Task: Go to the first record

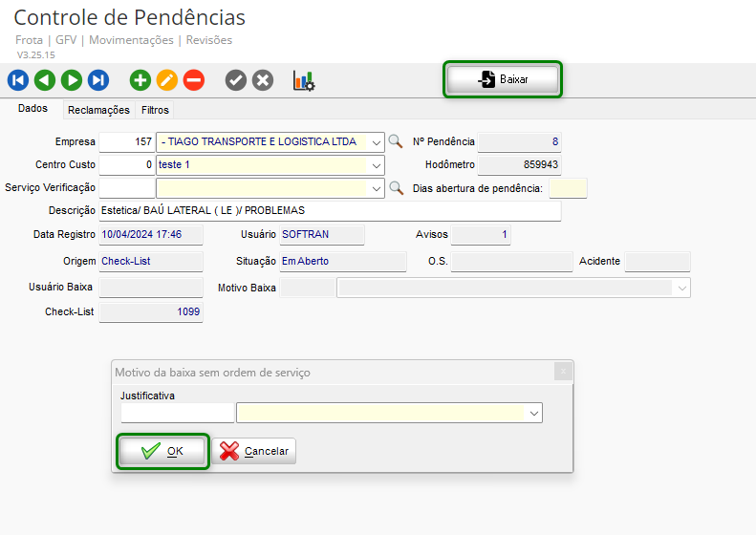Action: tap(17, 80)
